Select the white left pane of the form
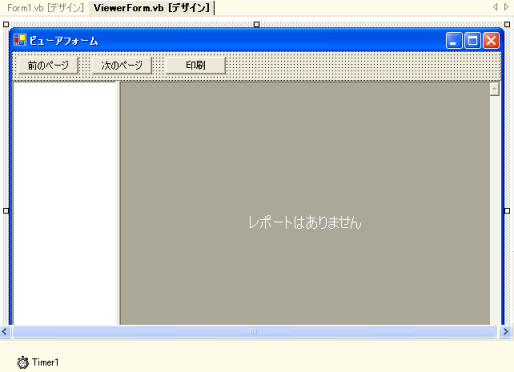 point(65,203)
